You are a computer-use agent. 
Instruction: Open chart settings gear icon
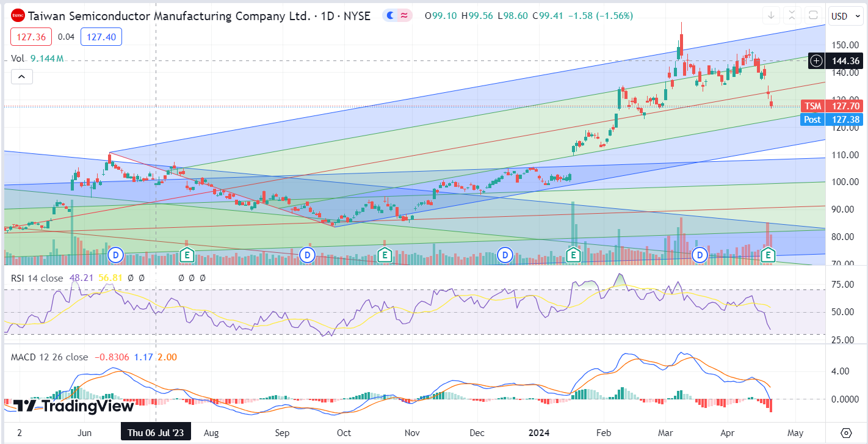pyautogui.click(x=846, y=433)
